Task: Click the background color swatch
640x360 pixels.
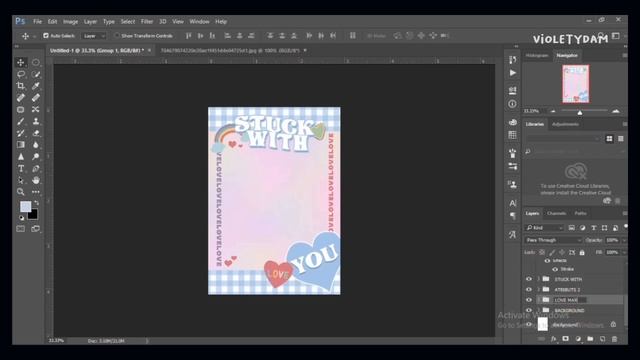Action: pyautogui.click(x=34, y=215)
